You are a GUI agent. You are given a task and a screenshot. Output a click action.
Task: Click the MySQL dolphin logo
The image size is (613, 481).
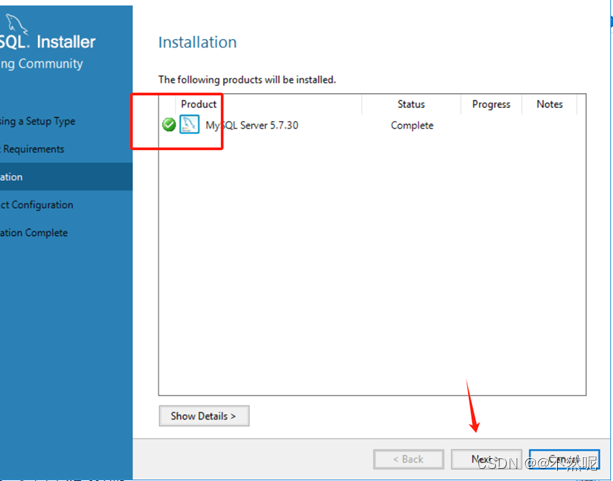click(18, 24)
